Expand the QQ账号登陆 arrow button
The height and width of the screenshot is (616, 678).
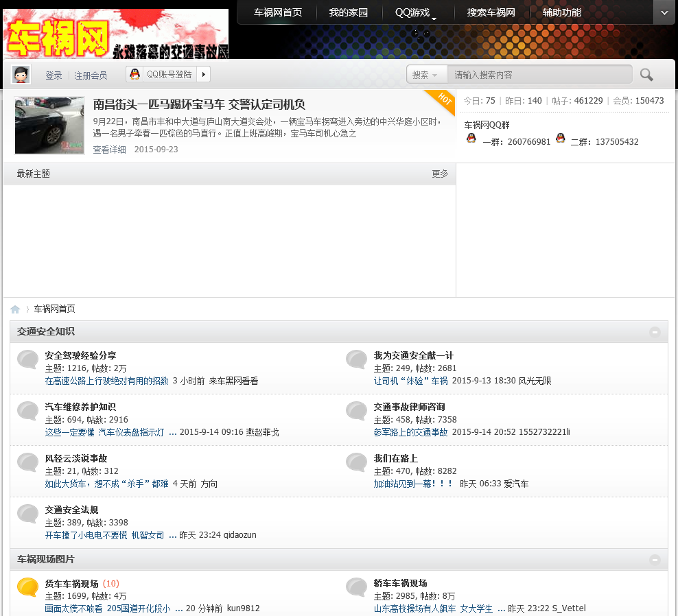click(x=203, y=74)
